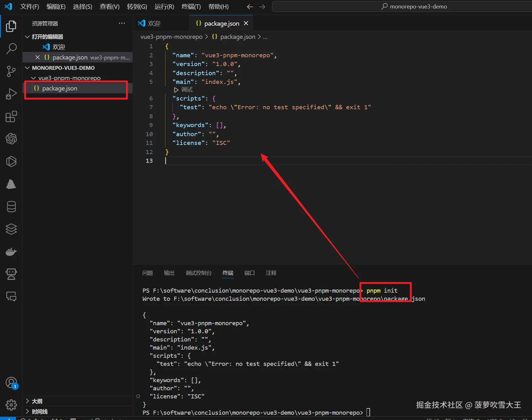The width and height of the screenshot is (532, 420).
Task: Select package.json in the file tree
Action: tap(60, 89)
